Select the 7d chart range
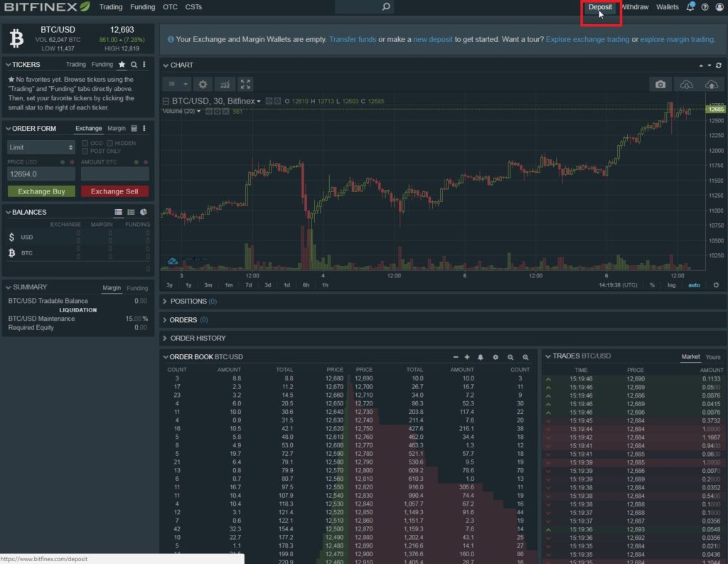 (x=248, y=284)
